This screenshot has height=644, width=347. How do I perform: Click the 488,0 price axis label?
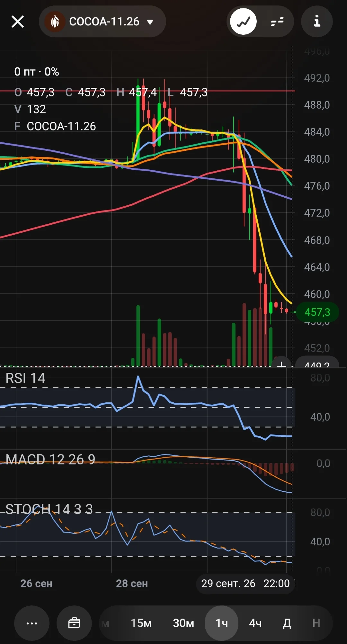click(x=317, y=105)
